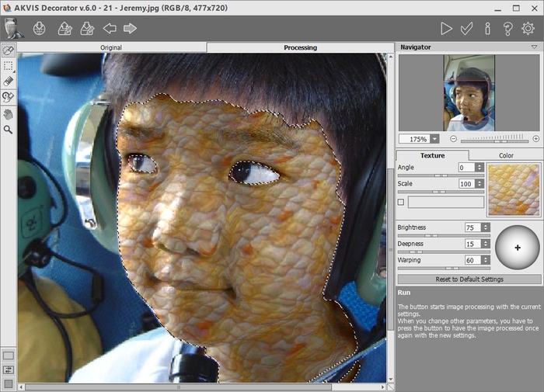The height and width of the screenshot is (392, 544).
Task: Open the texture library from the scales swatch
Action: click(514, 189)
